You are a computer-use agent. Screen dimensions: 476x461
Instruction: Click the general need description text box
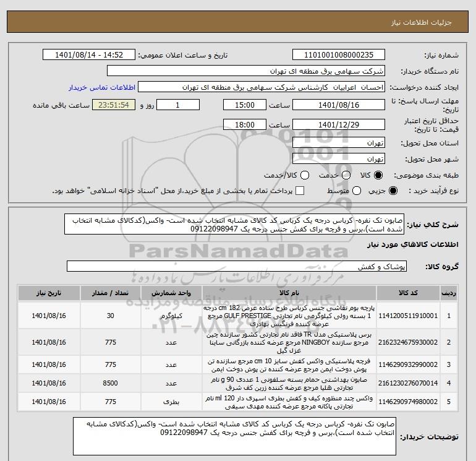tap(234, 224)
